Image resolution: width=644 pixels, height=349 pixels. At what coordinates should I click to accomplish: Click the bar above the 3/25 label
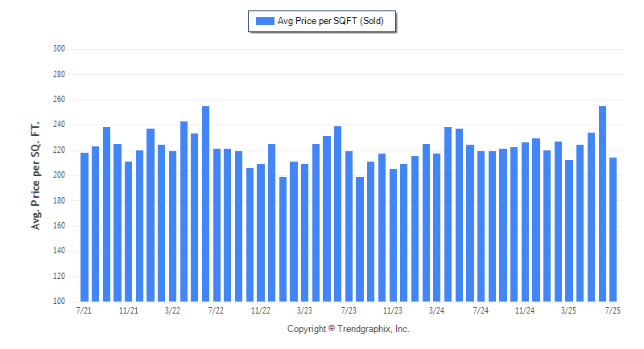coord(569,231)
